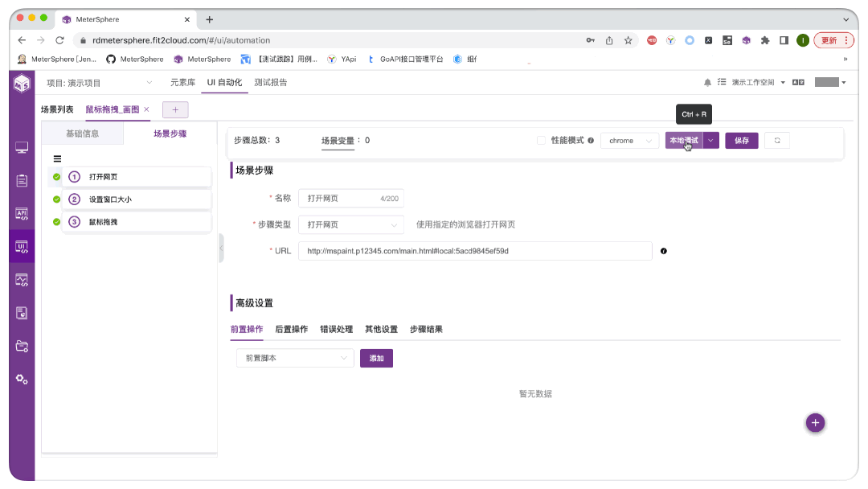Select the UI testing sidebar icon
Screen dimensions: 868x489
pyautogui.click(x=22, y=245)
